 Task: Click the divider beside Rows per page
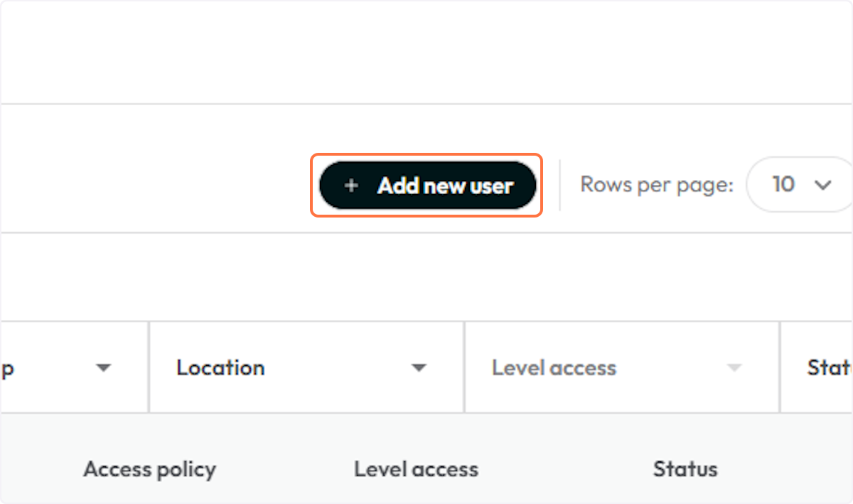pyautogui.click(x=560, y=185)
